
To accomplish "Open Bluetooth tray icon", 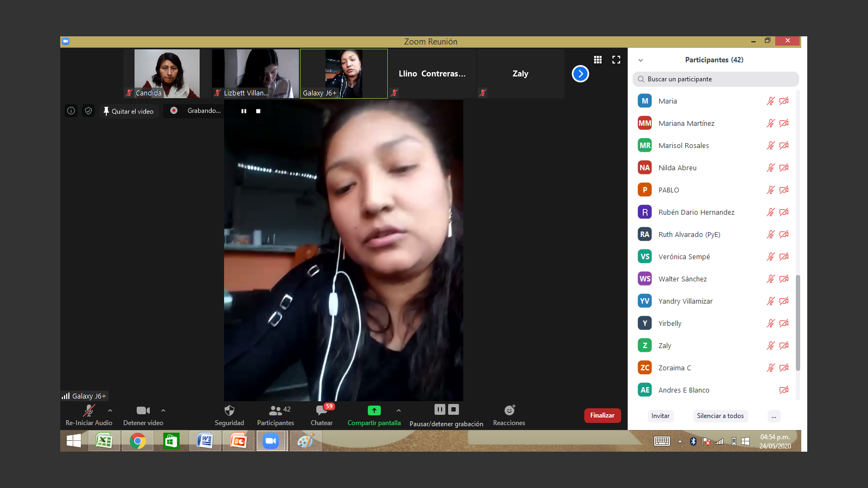I will point(693,441).
